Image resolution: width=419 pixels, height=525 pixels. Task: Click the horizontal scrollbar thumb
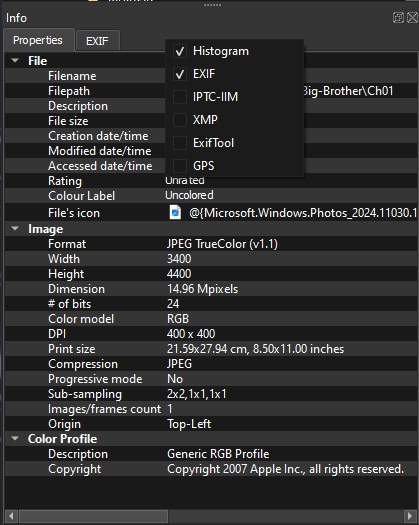point(93,516)
